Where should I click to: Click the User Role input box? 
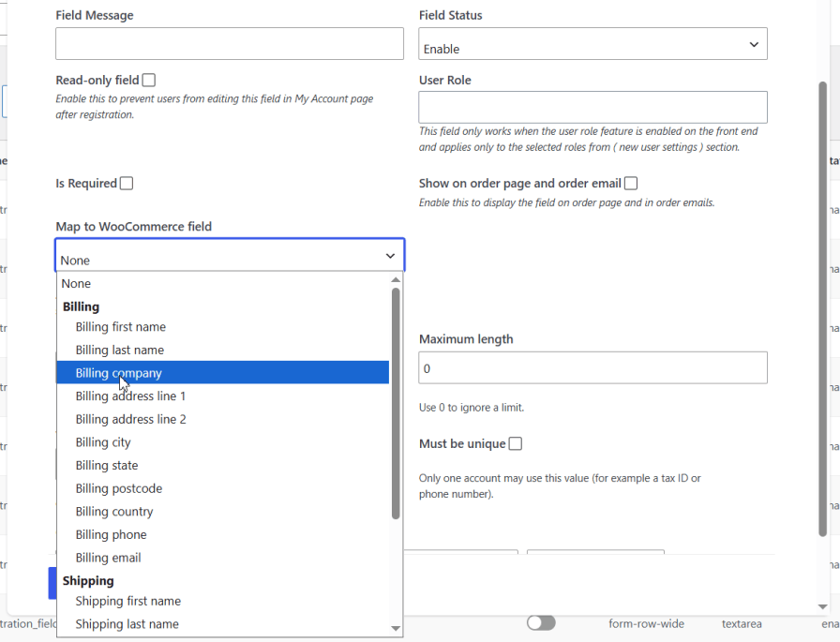(x=593, y=107)
